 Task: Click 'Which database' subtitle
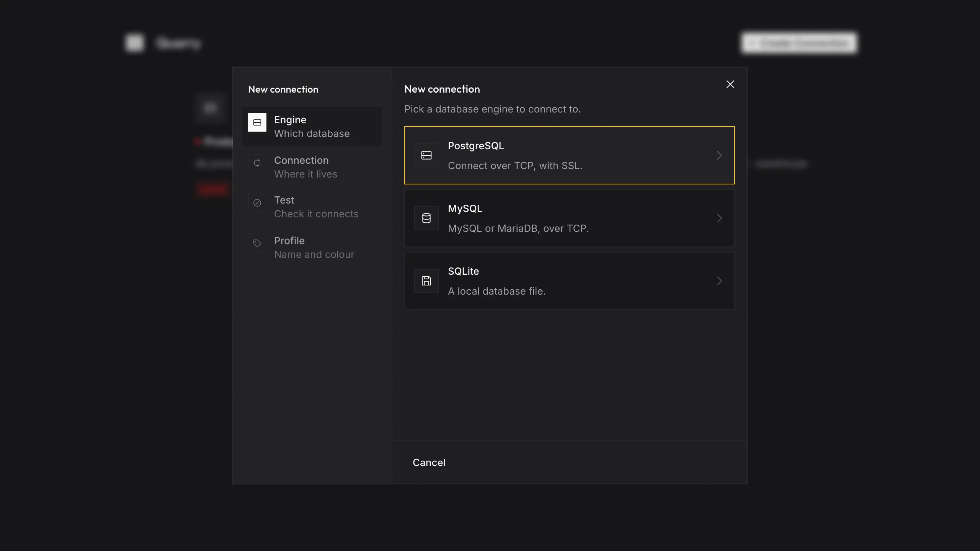point(312,134)
